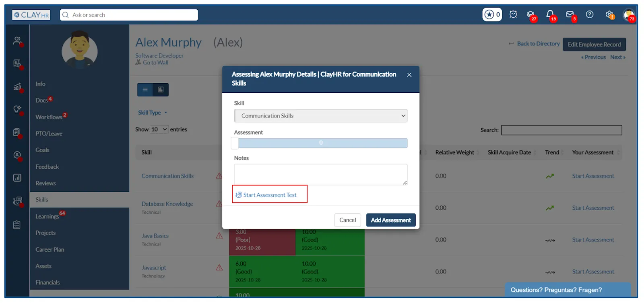Open the lightbulb icon in left sidebar

point(17,109)
